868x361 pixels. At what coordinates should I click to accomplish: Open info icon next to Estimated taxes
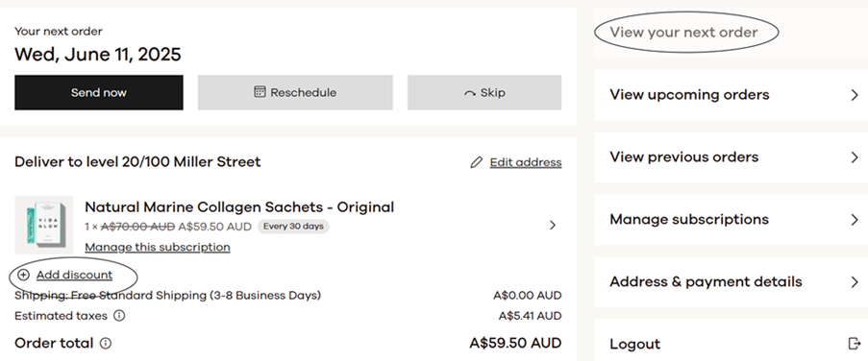point(119,316)
